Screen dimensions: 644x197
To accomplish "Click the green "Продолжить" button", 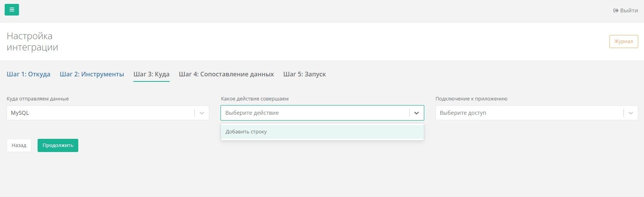I will click(58, 145).
